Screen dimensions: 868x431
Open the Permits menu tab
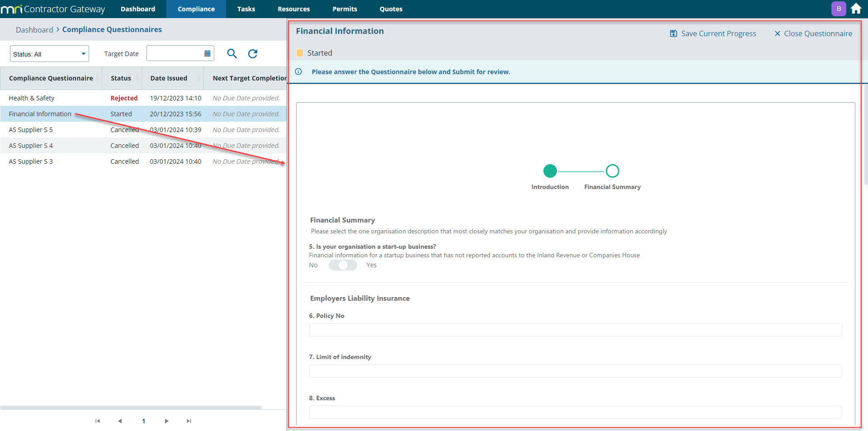(x=344, y=9)
